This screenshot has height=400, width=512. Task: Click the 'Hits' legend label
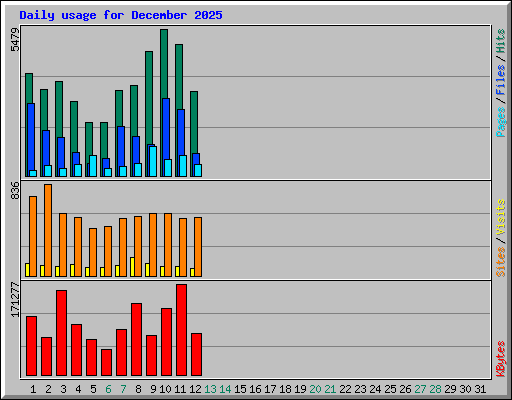pos(501,41)
